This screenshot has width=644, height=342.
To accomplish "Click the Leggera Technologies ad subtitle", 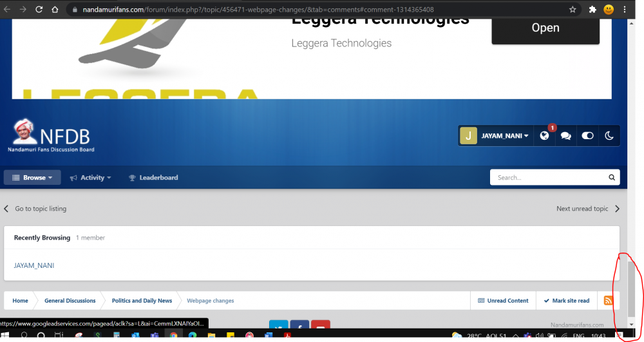I will click(341, 43).
